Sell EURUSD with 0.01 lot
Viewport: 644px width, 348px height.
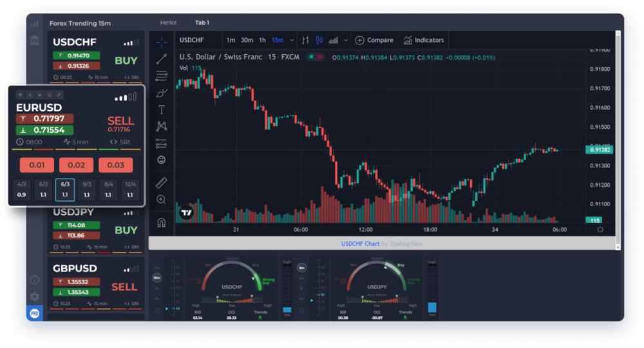coord(37,165)
